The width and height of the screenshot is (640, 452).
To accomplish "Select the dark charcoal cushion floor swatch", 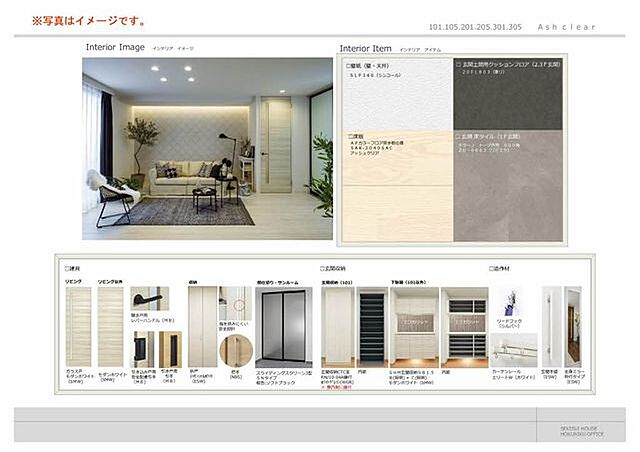I will [508, 95].
